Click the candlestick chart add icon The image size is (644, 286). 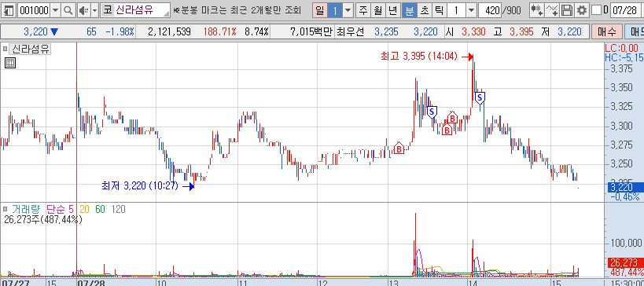pos(536,10)
